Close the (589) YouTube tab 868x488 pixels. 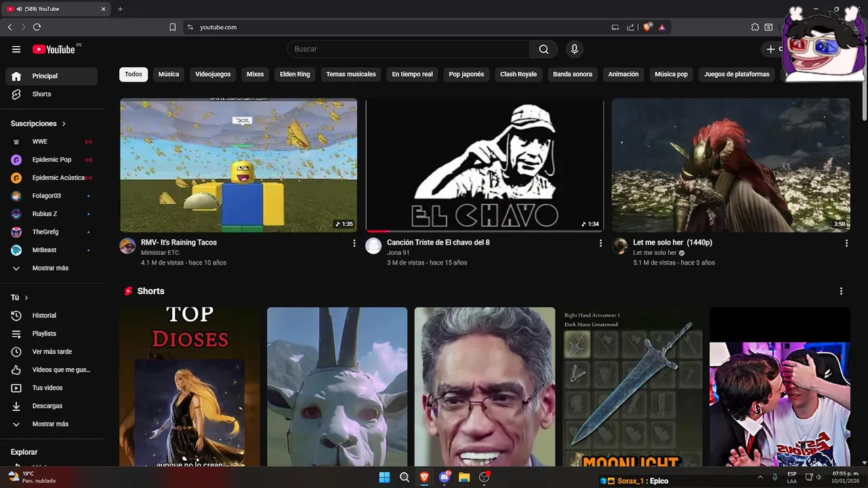104,9
